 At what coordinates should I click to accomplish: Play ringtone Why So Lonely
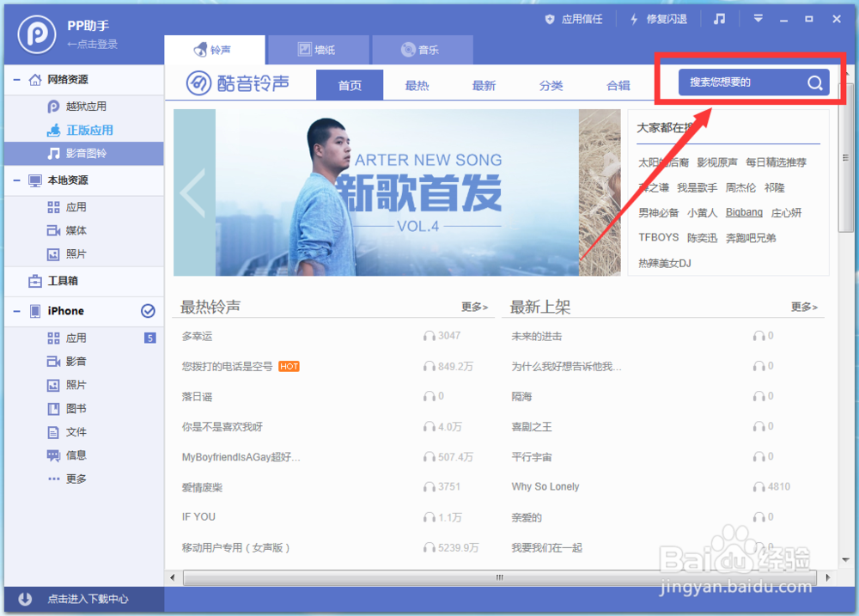[x=545, y=486]
